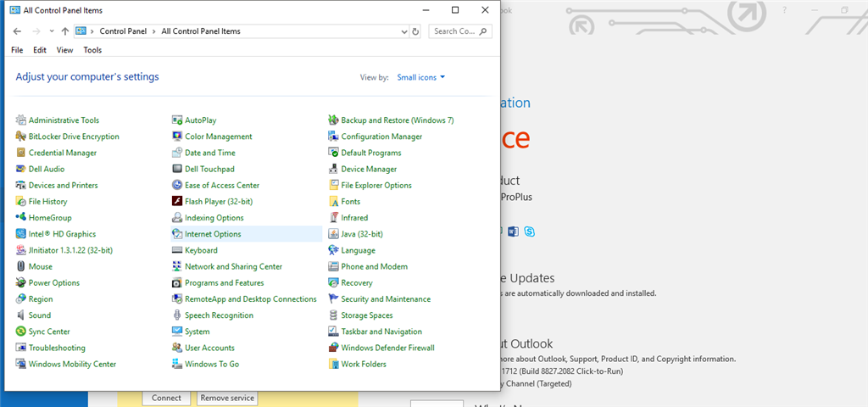Click the Power Options icon
868x407 pixels.
21,282
